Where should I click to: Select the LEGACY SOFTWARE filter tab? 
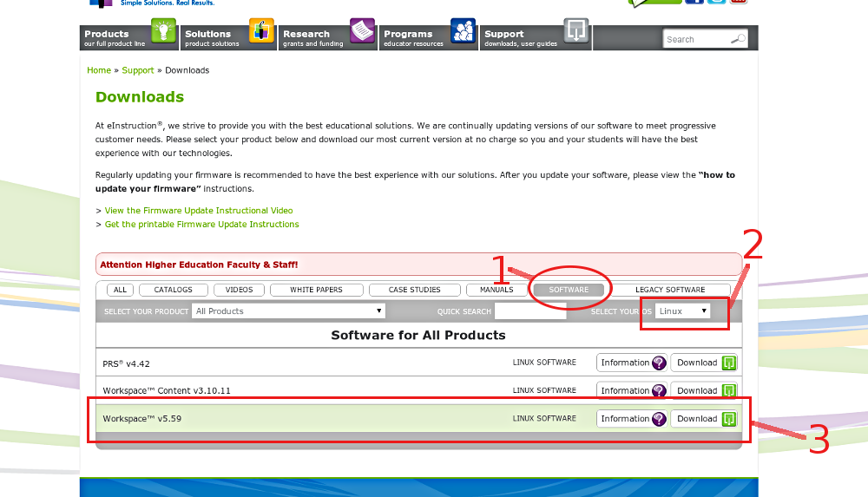point(670,290)
